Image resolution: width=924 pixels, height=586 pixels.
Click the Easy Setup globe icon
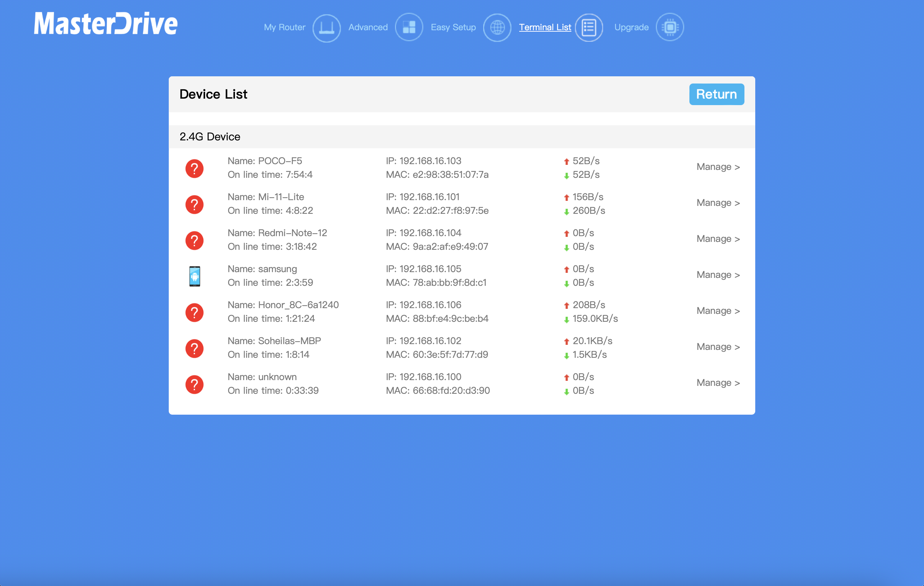[497, 27]
